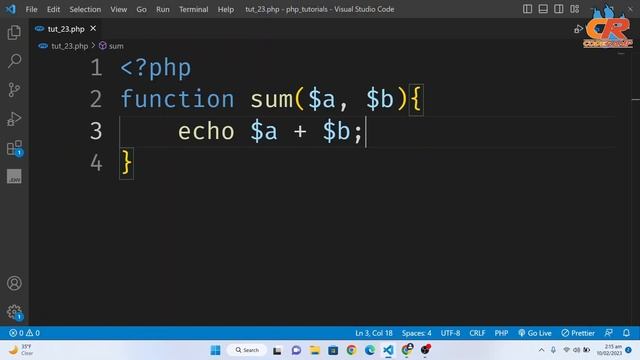Open the Go menu

click(141, 9)
